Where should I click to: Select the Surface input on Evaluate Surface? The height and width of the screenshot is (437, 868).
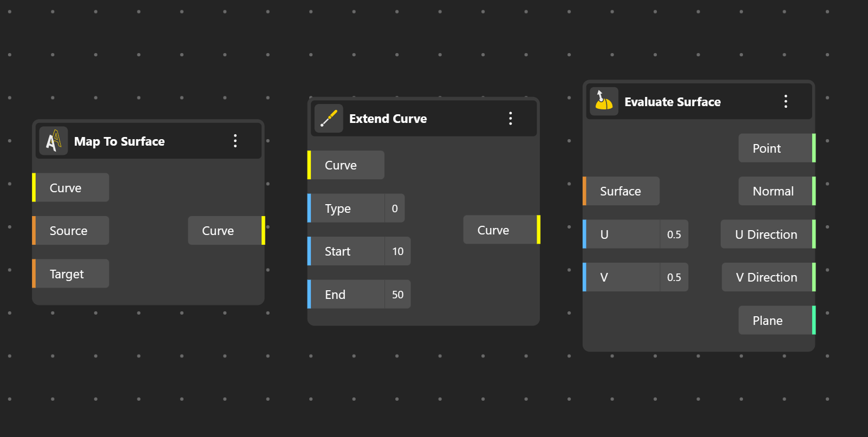pyautogui.click(x=621, y=191)
